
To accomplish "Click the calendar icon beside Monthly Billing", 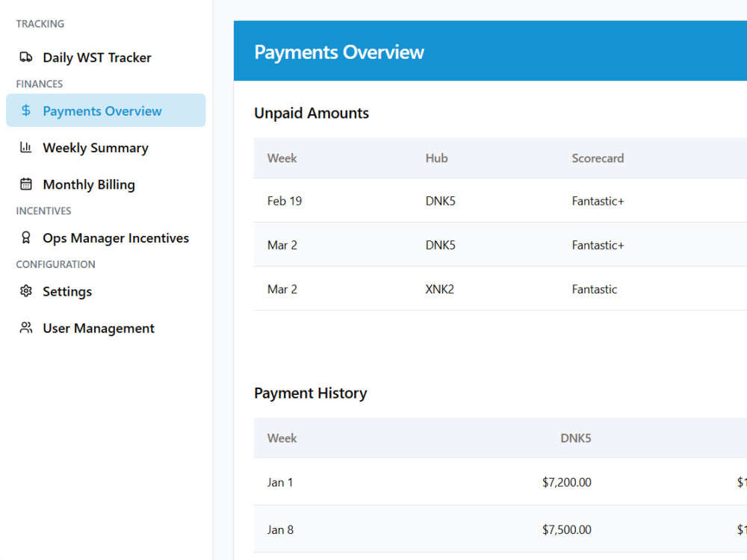I will click(x=25, y=184).
